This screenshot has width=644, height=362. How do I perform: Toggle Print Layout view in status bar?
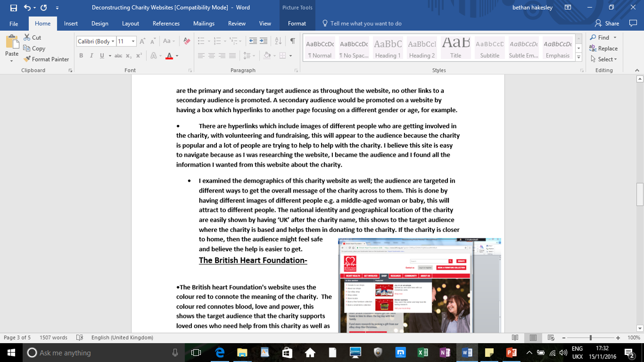click(533, 338)
